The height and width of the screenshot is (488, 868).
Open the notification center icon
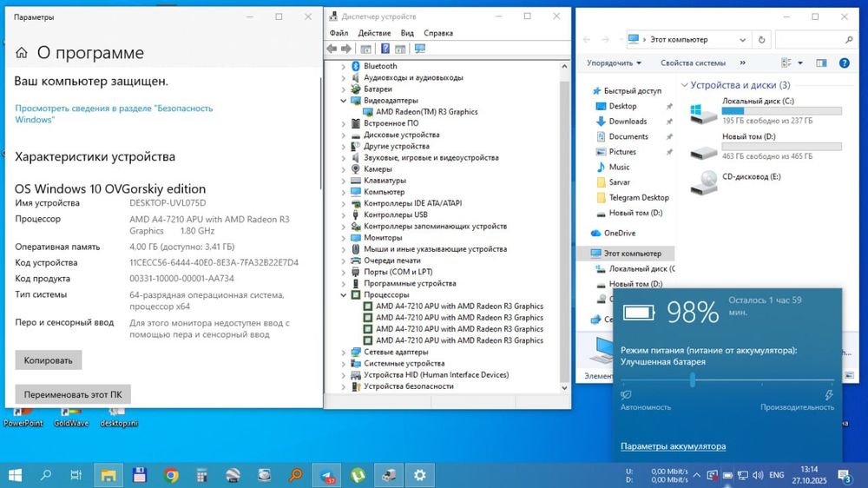[845, 475]
